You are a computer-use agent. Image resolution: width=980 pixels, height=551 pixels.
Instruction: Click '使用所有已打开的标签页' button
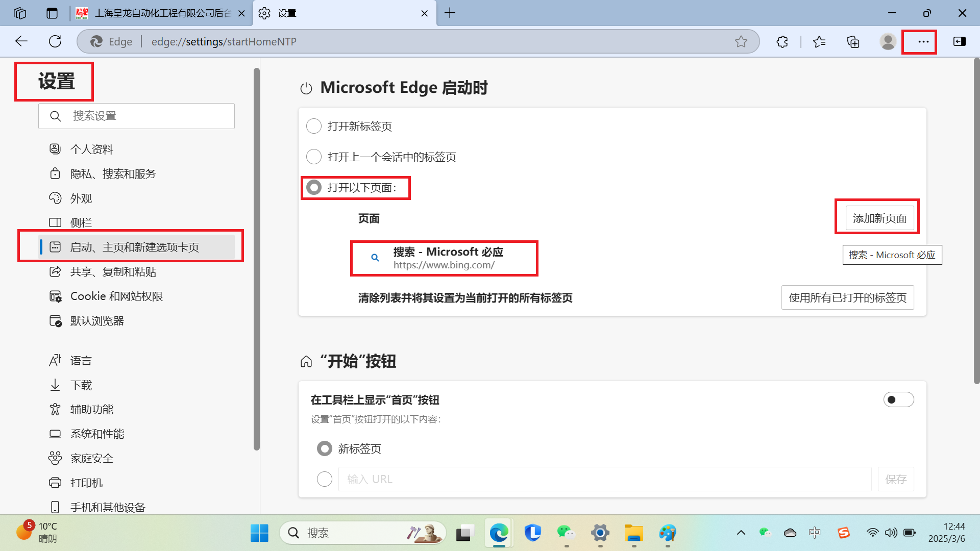click(x=847, y=297)
